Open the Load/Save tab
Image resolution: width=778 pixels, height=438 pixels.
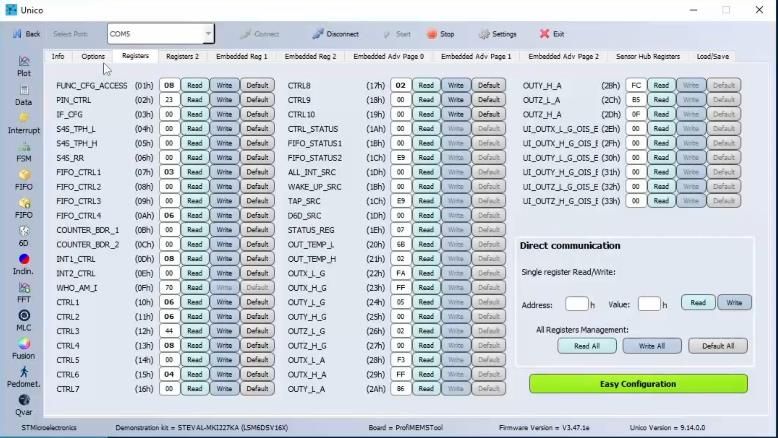(713, 56)
